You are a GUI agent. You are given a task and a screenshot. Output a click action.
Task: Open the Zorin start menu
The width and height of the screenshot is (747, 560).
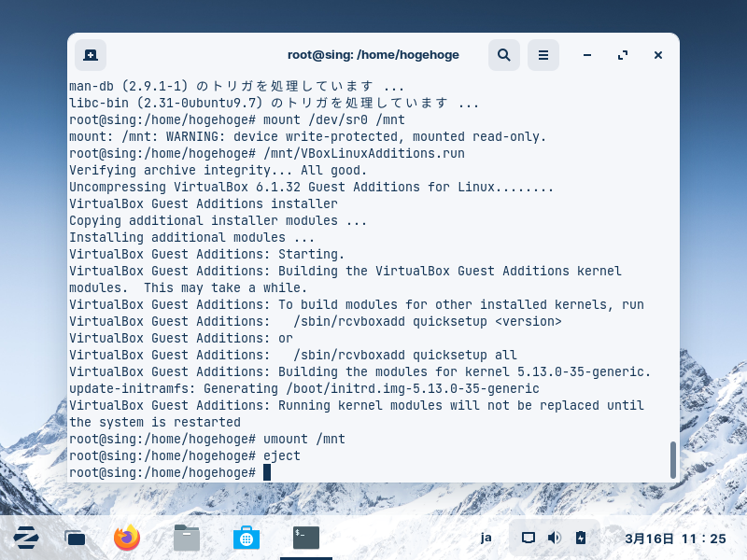pyautogui.click(x=26, y=539)
